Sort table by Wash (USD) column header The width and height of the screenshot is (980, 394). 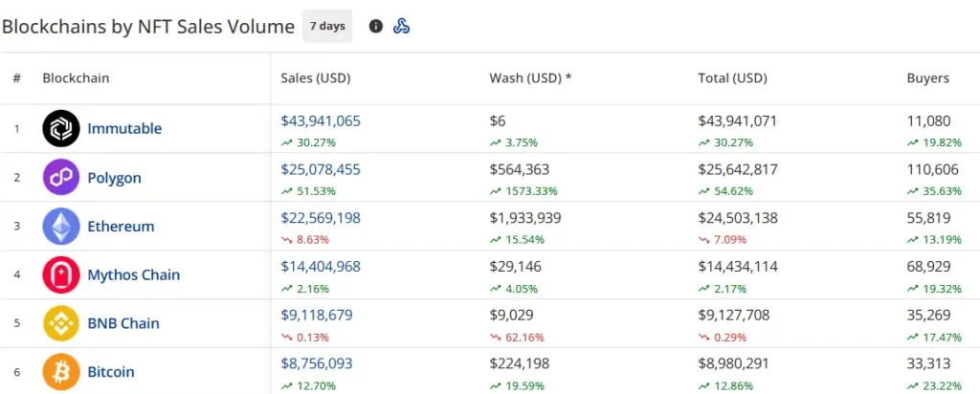coord(530,78)
